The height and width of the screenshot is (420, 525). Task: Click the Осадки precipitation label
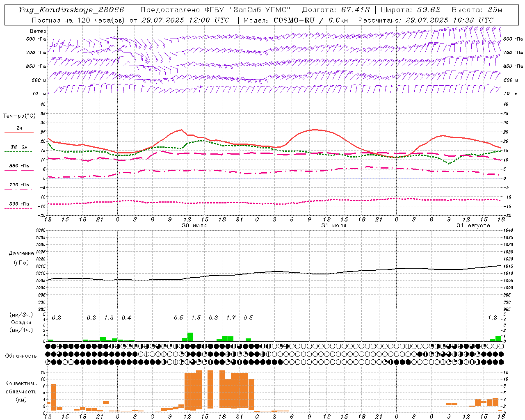(21, 322)
